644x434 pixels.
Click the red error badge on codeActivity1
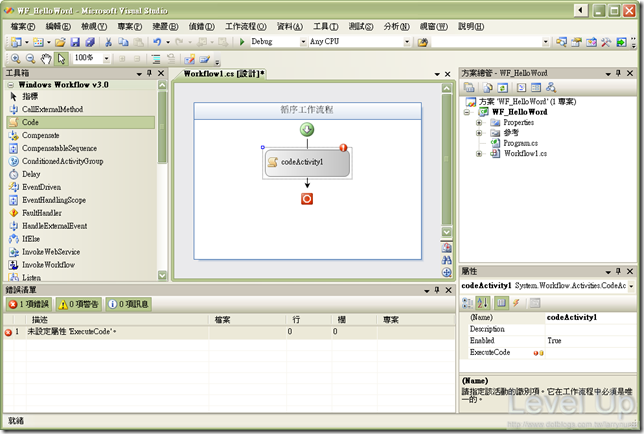click(343, 148)
